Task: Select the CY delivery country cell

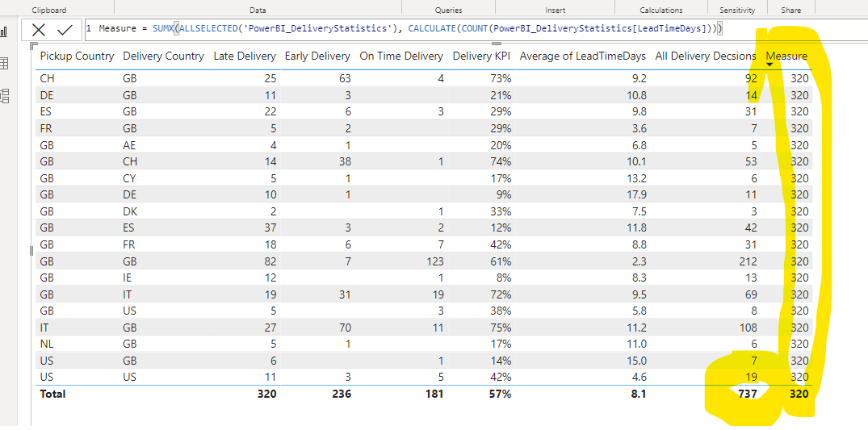Action: [x=129, y=178]
